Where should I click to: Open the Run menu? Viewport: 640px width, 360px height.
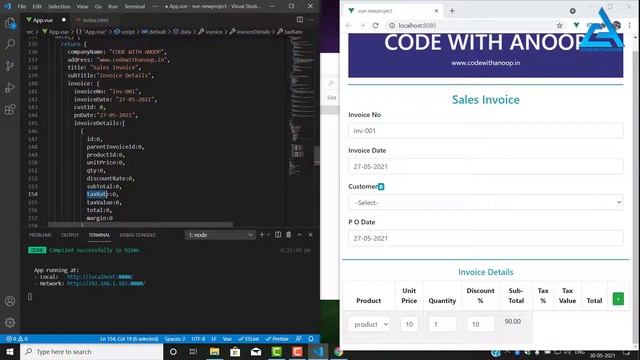(113, 7)
